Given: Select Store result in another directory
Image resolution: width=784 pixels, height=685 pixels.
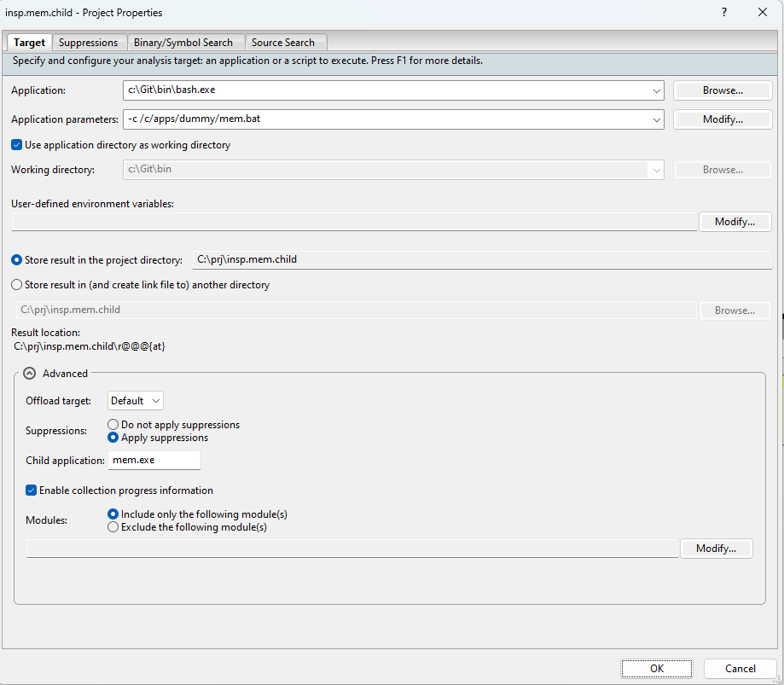Looking at the screenshot, I should point(17,285).
